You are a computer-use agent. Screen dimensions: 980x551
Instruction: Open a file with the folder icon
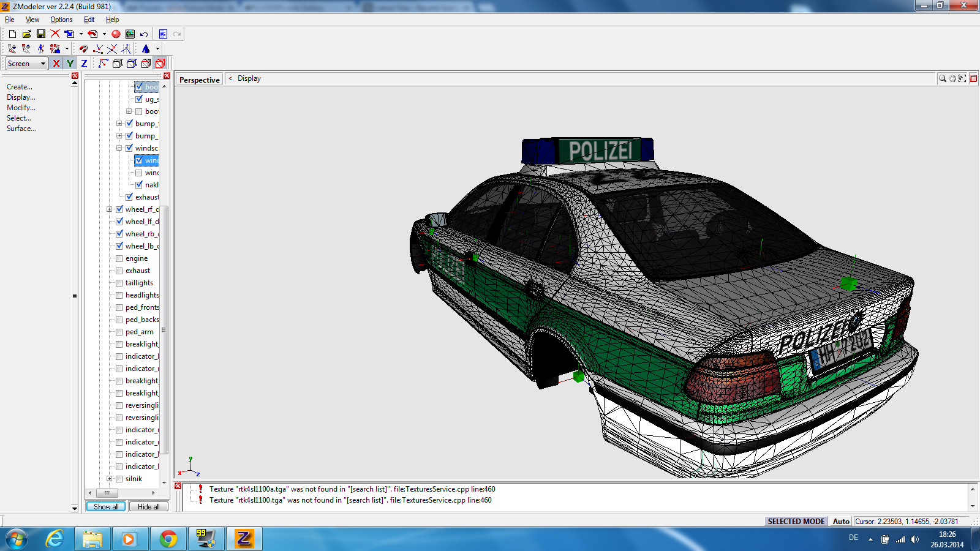coord(26,34)
